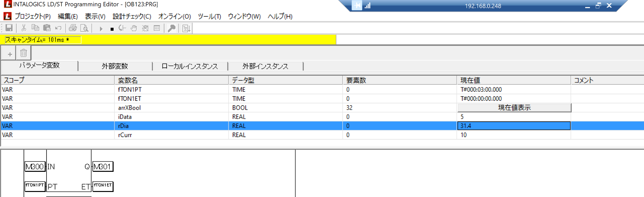Switch to the ローカルインスタンス tab
This screenshot has height=197, width=644.
(x=190, y=66)
